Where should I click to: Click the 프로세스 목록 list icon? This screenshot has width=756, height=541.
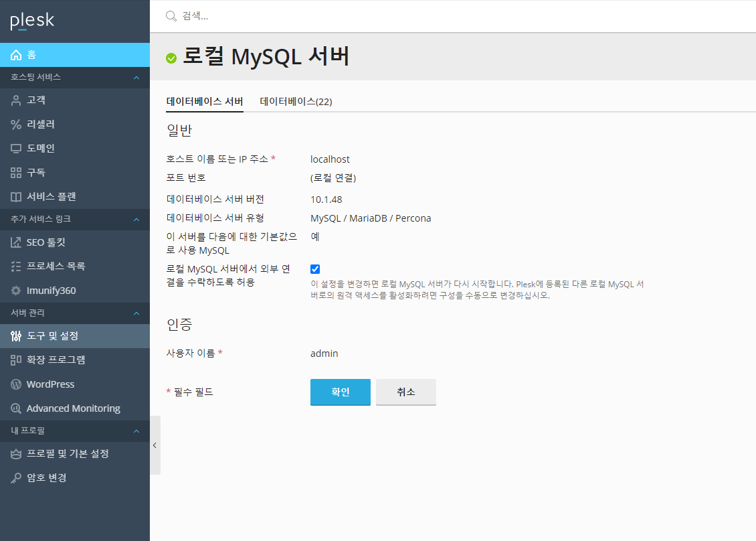(16, 266)
